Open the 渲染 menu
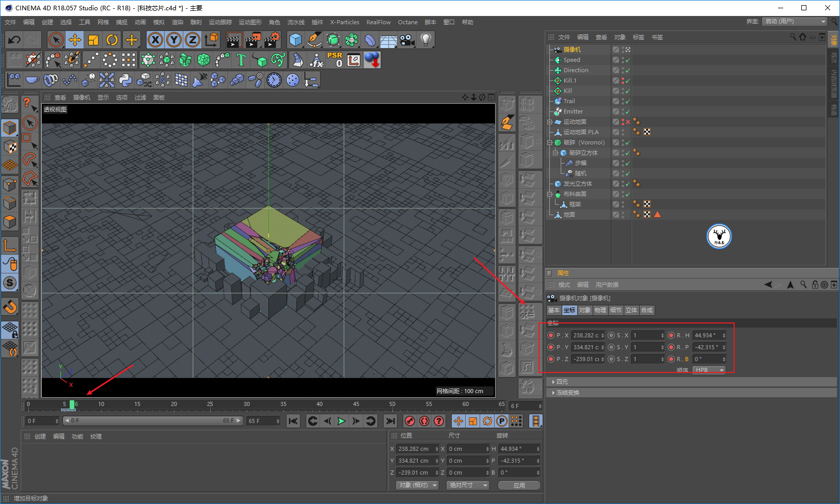The height and width of the screenshot is (504, 840). (178, 22)
